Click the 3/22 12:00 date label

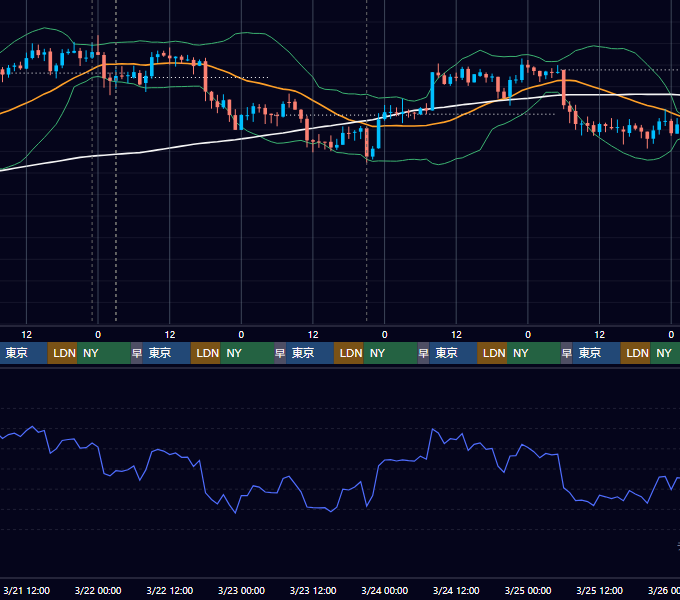pos(170,590)
